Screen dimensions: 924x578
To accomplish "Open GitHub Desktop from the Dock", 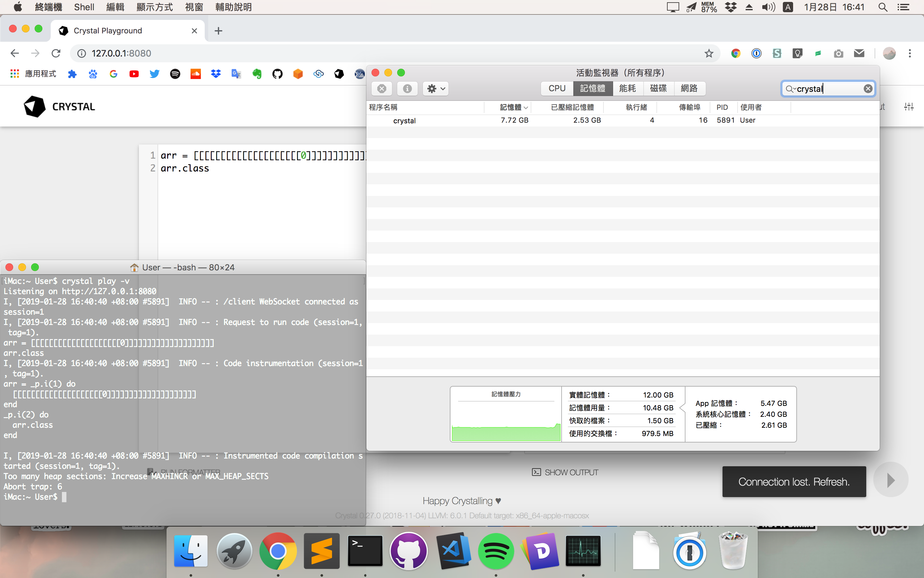I will pos(408,550).
